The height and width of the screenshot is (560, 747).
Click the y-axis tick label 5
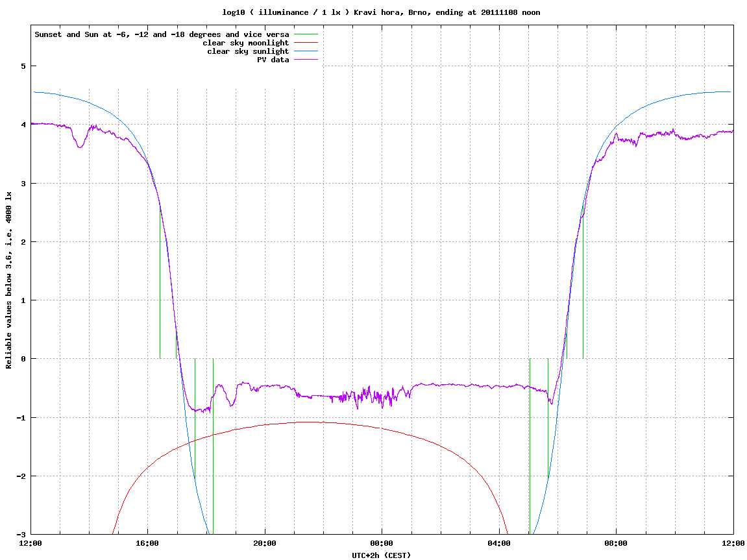[x=23, y=66]
